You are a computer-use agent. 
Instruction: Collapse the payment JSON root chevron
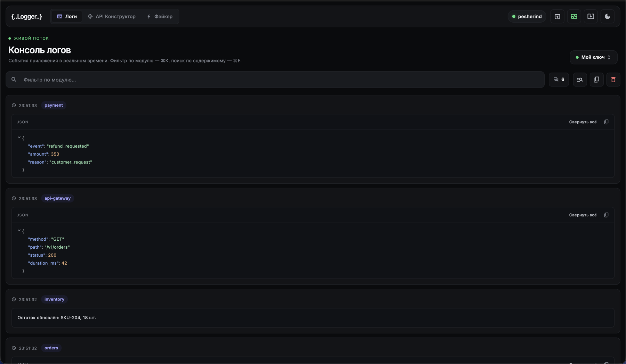pyautogui.click(x=19, y=138)
